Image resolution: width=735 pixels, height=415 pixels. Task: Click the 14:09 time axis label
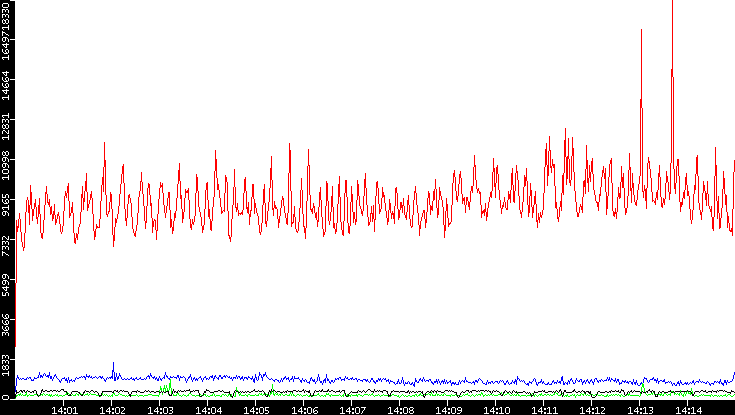pos(449,411)
